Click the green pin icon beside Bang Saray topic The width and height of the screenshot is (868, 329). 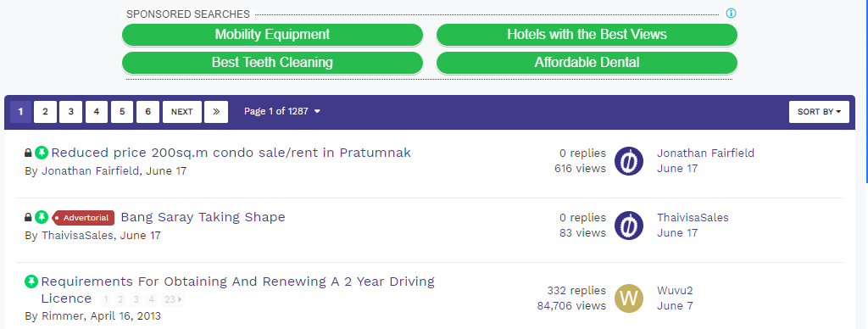click(x=42, y=217)
